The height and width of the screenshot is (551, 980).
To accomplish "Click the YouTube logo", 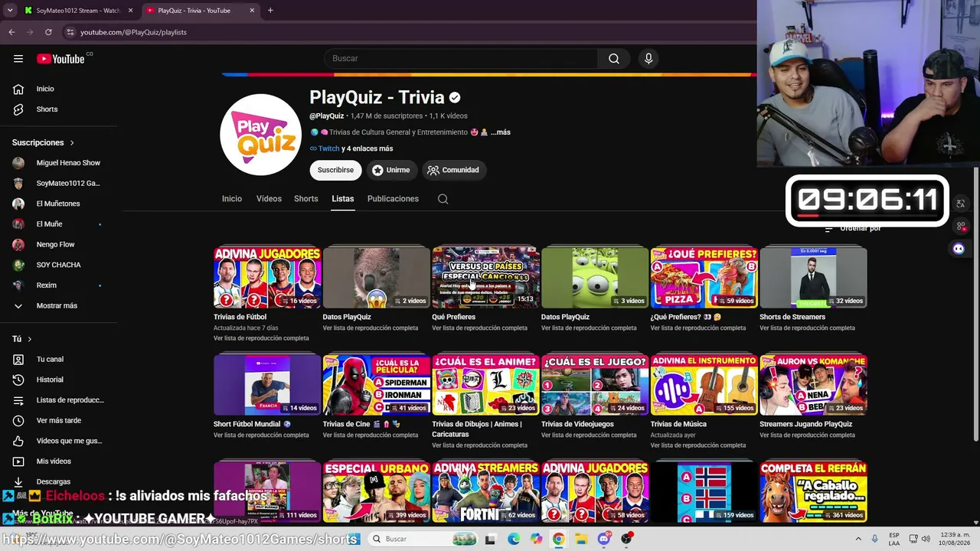I will pyautogui.click(x=60, y=59).
